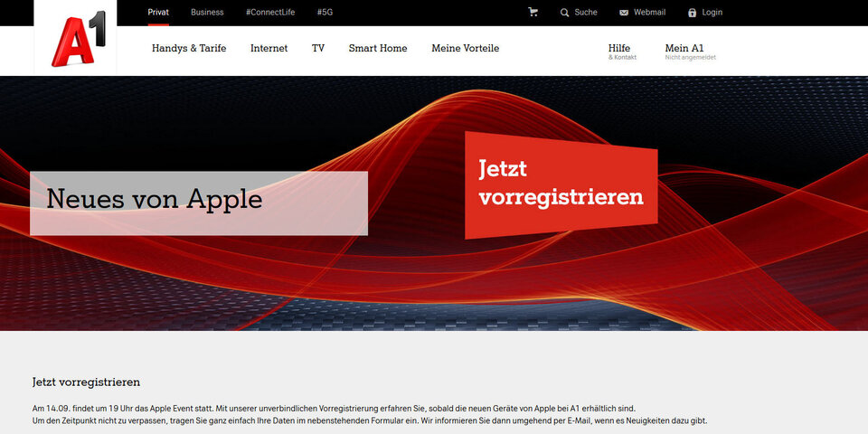Image resolution: width=868 pixels, height=434 pixels.
Task: Open the Handys & Tarife menu
Action: click(x=189, y=48)
